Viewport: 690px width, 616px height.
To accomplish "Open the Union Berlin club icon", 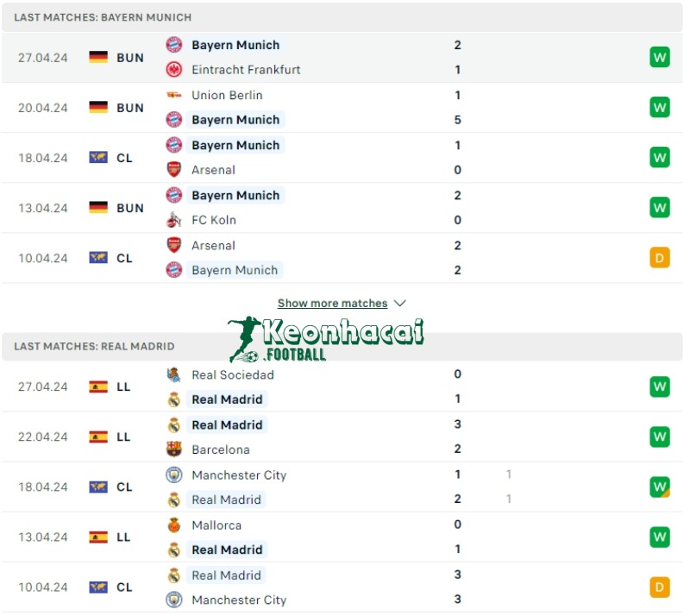I will click(175, 95).
